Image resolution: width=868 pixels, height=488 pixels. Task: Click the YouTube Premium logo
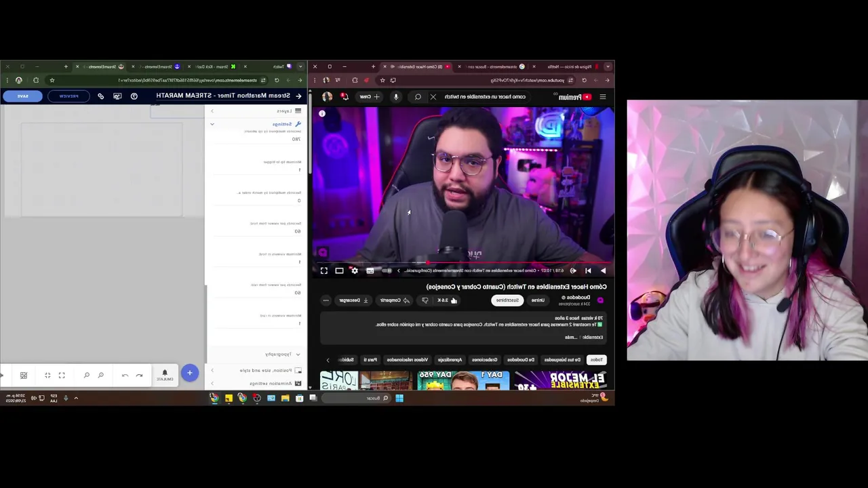click(575, 97)
